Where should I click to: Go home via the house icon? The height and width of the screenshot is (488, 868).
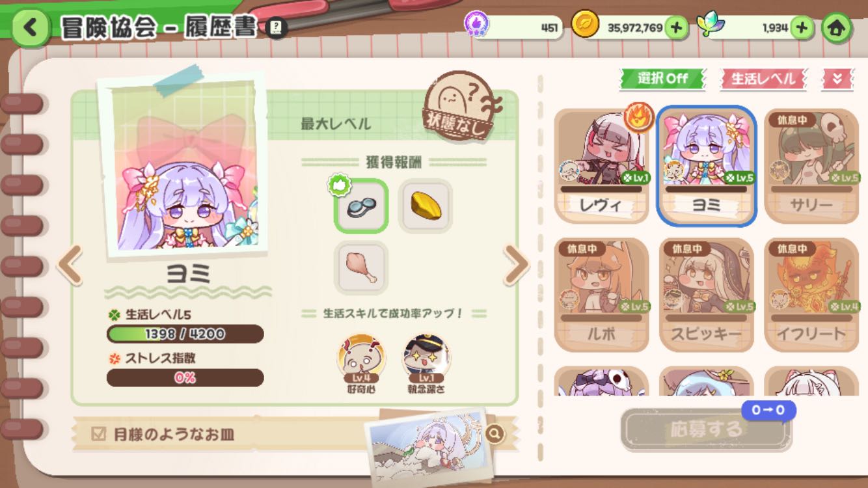[x=837, y=28]
